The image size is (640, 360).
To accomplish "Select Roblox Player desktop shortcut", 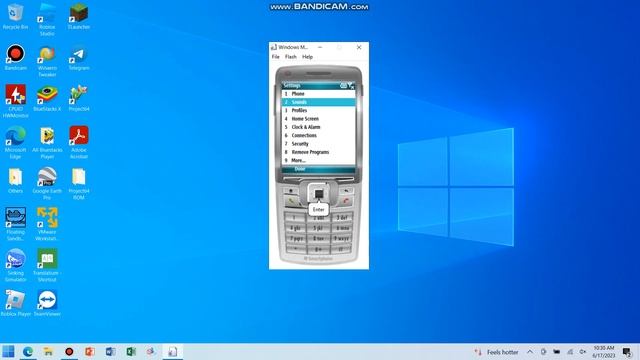I will click(16, 303).
